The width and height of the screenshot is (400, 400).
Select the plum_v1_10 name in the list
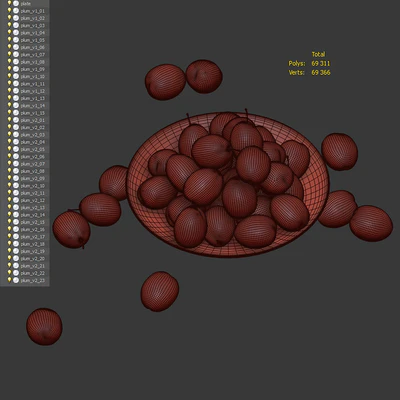tap(32, 76)
